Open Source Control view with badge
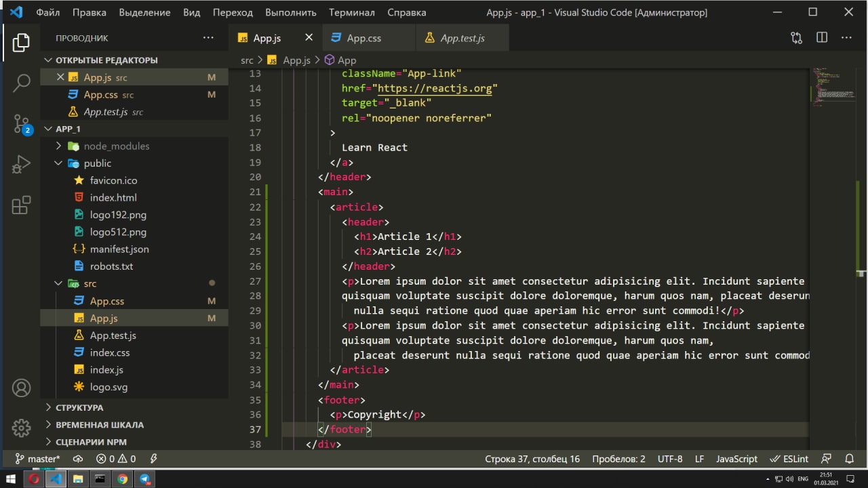868x488 pixels. [21, 123]
